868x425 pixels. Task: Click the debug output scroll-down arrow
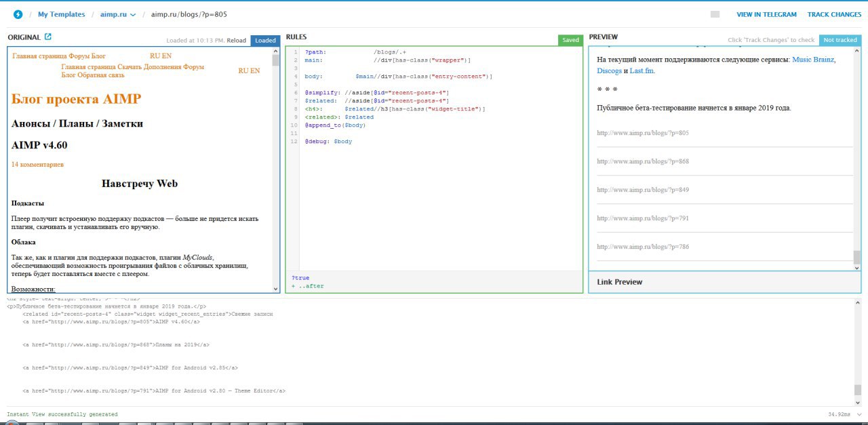click(x=858, y=402)
